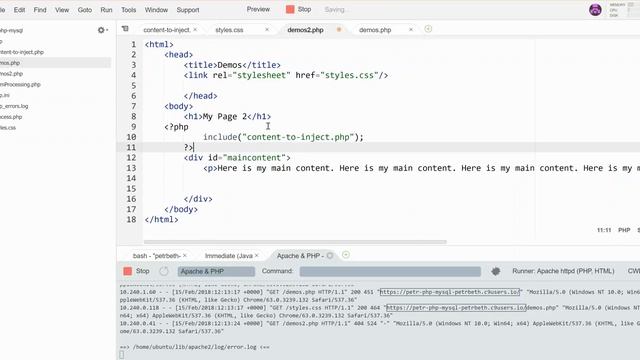Select the formProcessing.php file in tree

click(20, 84)
